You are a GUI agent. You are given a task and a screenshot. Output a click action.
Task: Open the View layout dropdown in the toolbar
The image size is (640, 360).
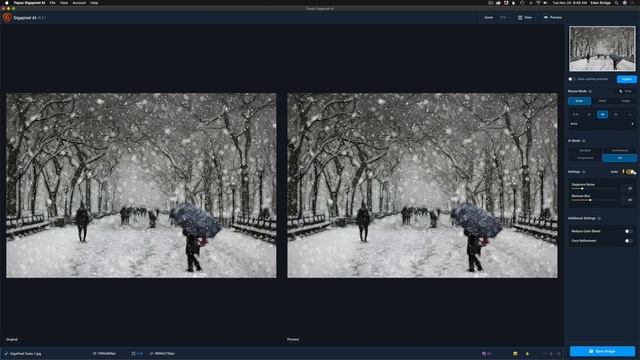(526, 18)
